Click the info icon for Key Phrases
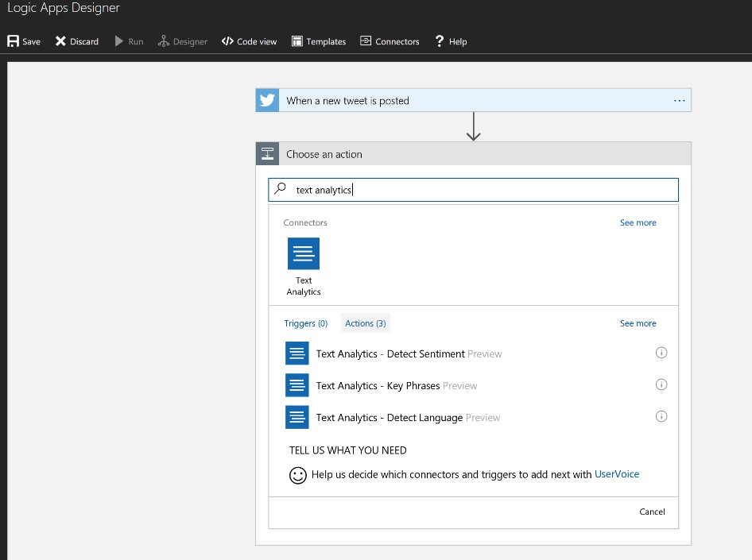This screenshot has height=560, width=752. coord(661,384)
